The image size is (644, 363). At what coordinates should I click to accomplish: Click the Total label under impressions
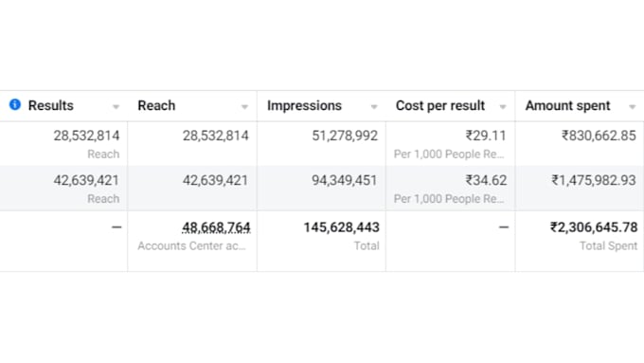(367, 245)
